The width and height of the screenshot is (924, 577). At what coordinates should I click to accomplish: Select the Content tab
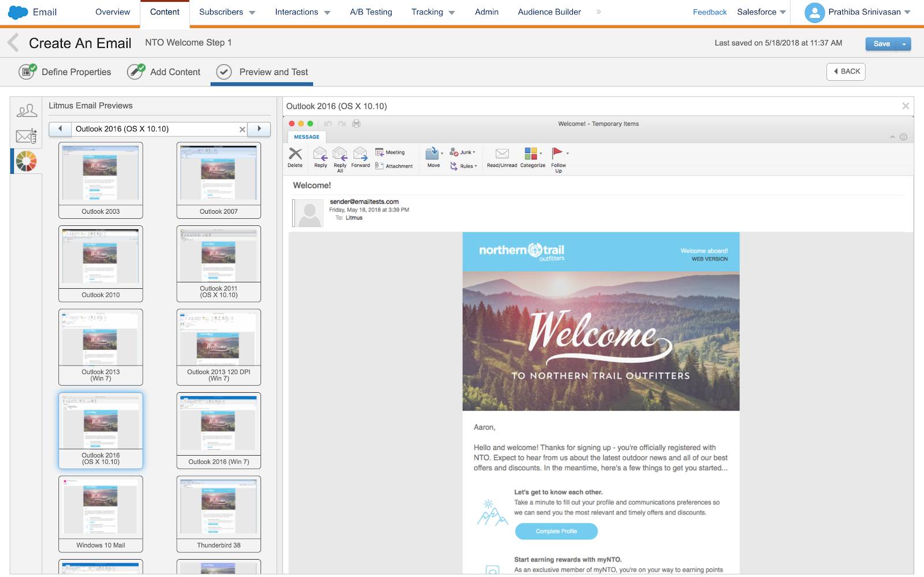[165, 12]
